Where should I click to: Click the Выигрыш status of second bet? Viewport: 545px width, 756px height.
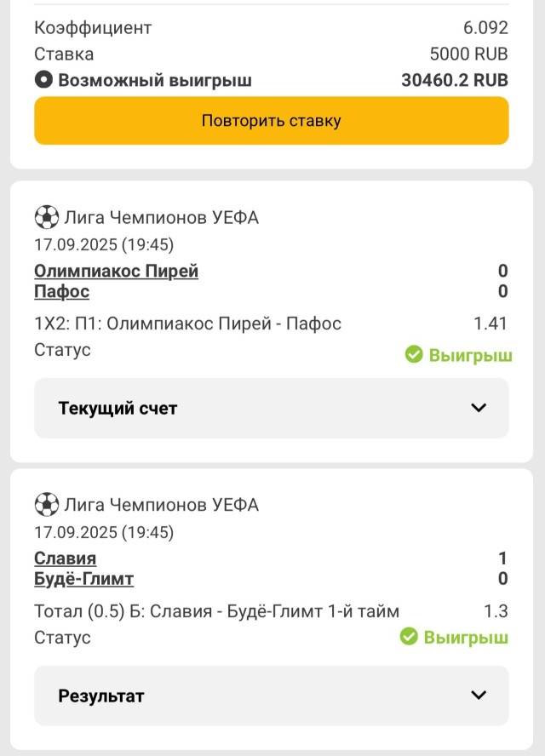(466, 638)
